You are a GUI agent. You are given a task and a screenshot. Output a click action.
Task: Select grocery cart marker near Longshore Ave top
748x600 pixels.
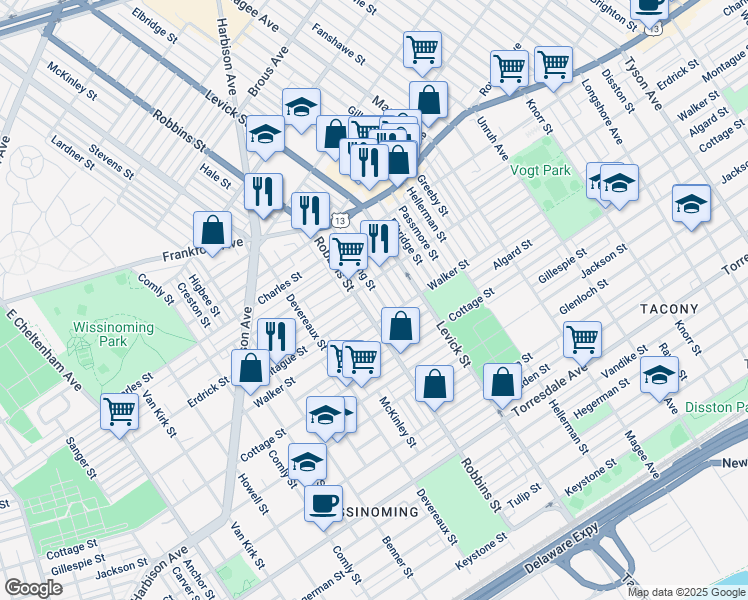(x=553, y=65)
